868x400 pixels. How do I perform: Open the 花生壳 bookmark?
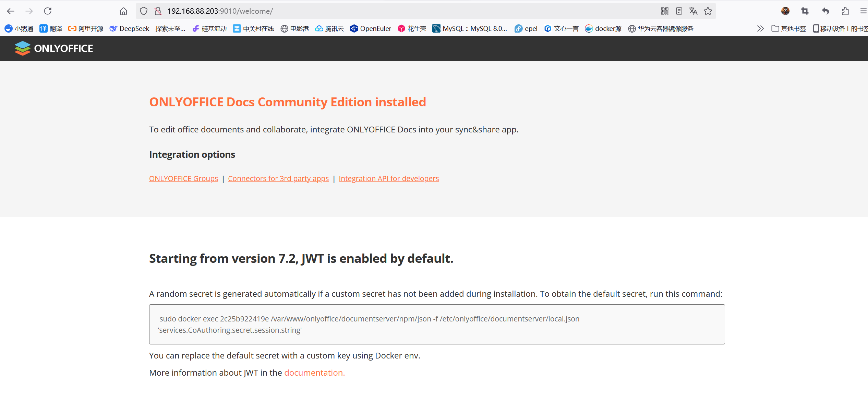pos(412,28)
